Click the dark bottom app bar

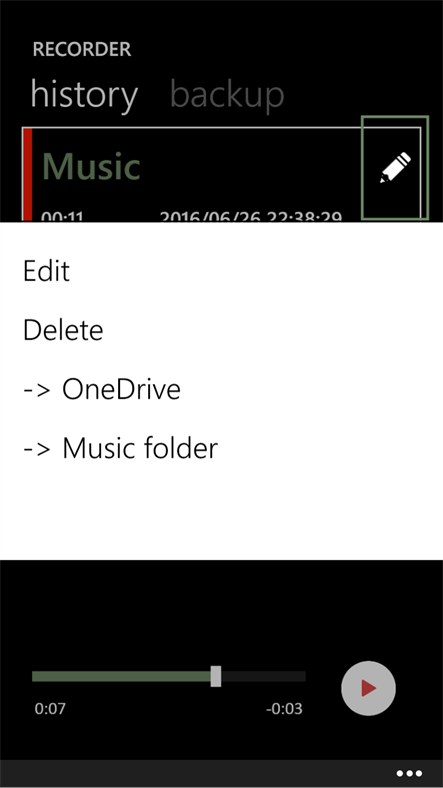(x=222, y=773)
